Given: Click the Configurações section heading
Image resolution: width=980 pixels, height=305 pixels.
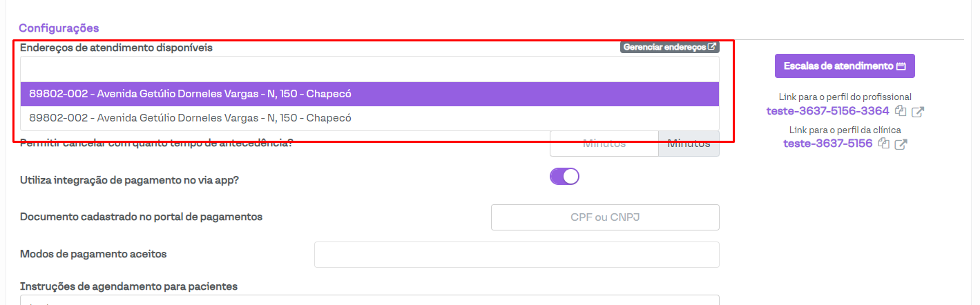Looking at the screenshot, I should 59,28.
